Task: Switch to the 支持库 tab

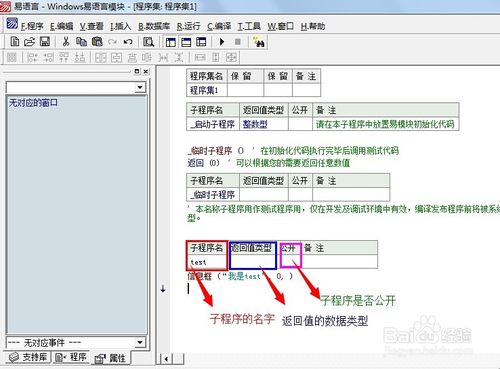Action: tap(27, 357)
